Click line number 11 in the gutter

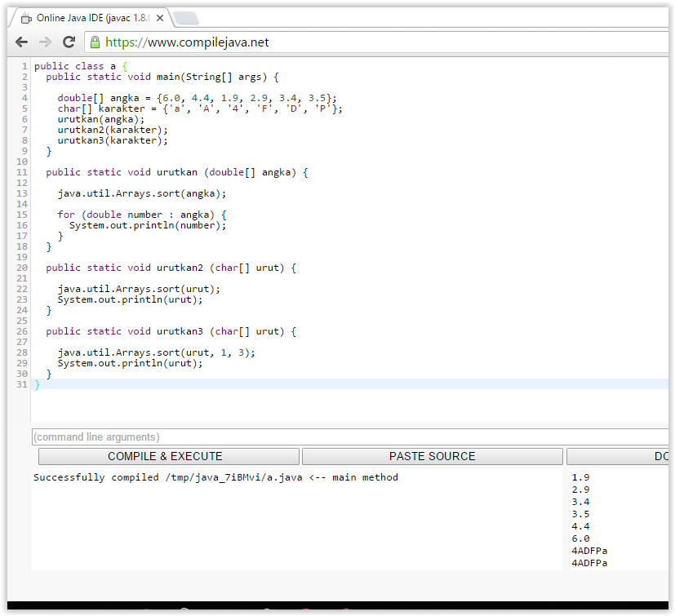(22, 173)
